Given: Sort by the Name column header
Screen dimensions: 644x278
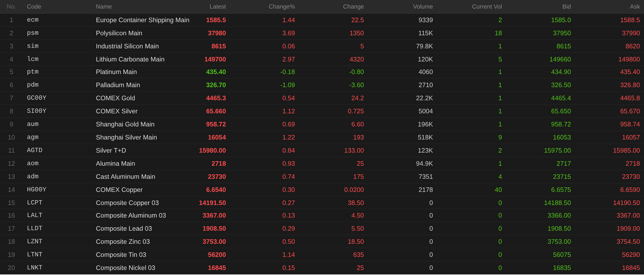Looking at the screenshot, I should (104, 7).
